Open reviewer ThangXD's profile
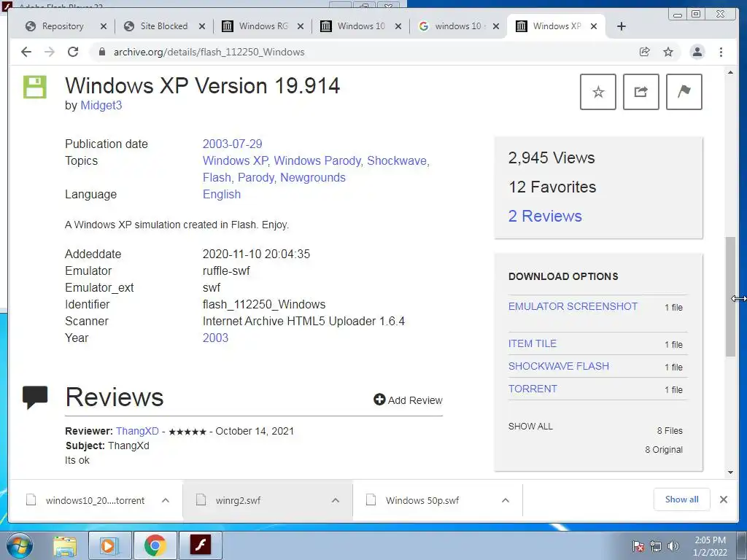Screen dimensions: 747x560 (x=137, y=431)
